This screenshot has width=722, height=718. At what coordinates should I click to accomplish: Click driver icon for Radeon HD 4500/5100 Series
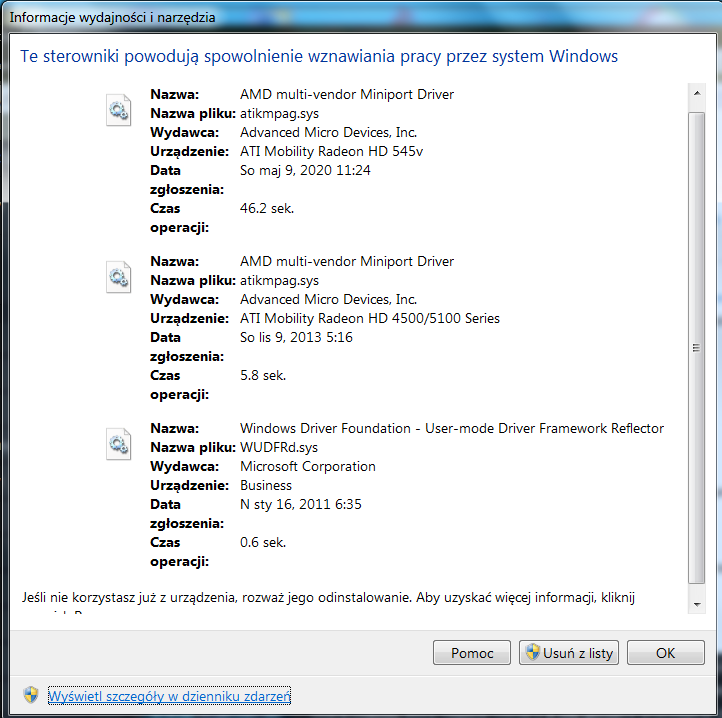point(118,277)
